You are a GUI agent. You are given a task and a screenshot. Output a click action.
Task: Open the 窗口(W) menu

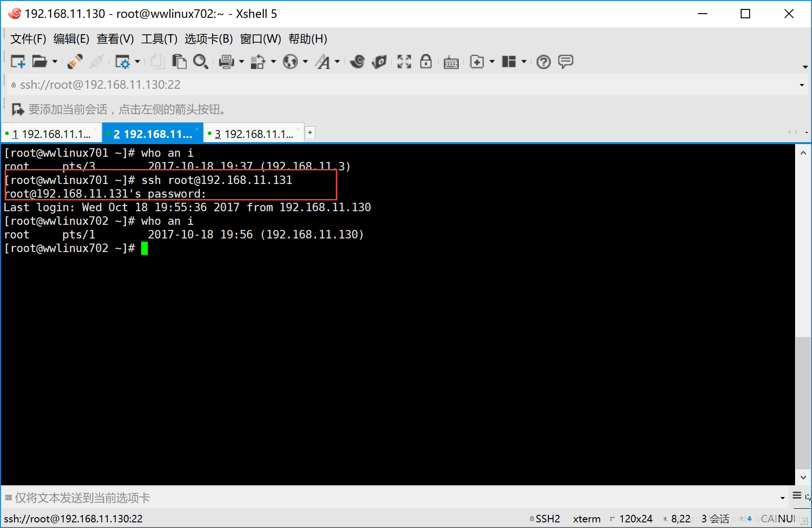tap(261, 39)
